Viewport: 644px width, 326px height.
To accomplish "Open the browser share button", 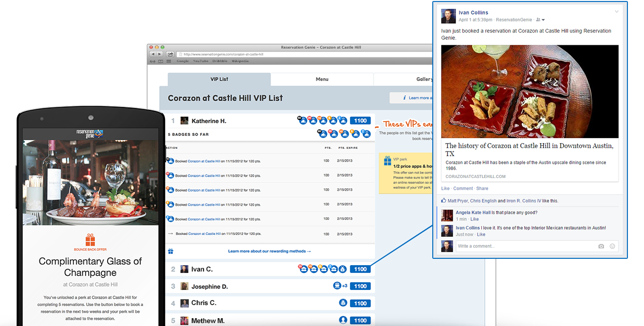I will 170,54.
